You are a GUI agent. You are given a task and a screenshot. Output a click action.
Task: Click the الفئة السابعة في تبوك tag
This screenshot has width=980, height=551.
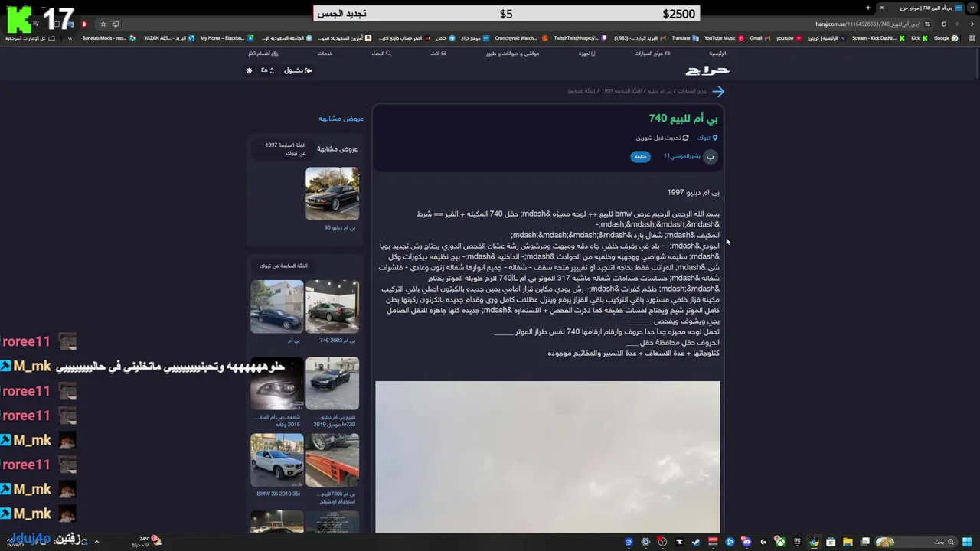tap(283, 266)
